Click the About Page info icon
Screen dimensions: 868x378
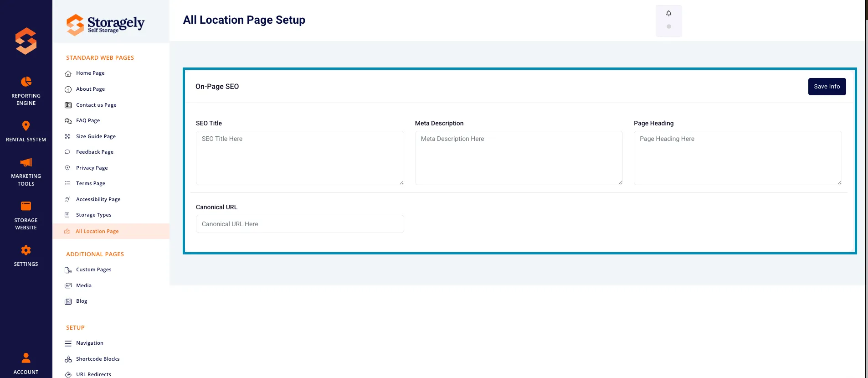[68, 89]
